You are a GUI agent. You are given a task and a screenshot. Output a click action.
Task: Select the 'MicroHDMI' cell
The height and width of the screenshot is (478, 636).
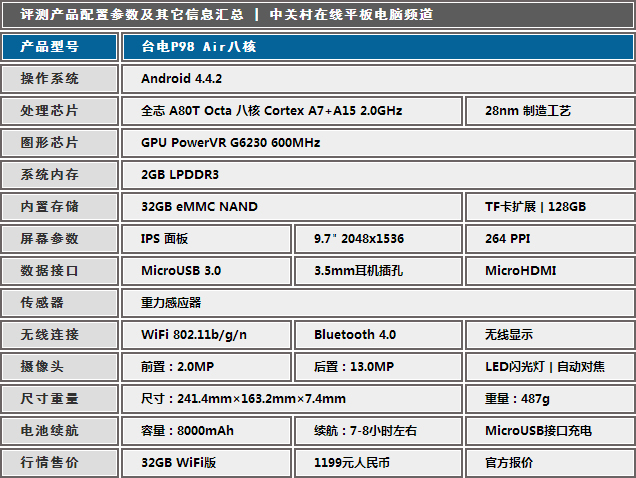[550, 271]
